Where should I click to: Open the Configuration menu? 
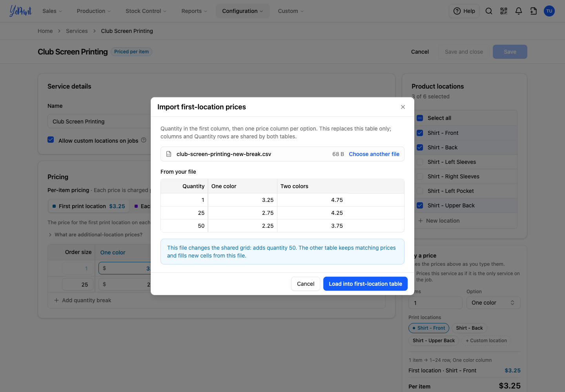[242, 11]
